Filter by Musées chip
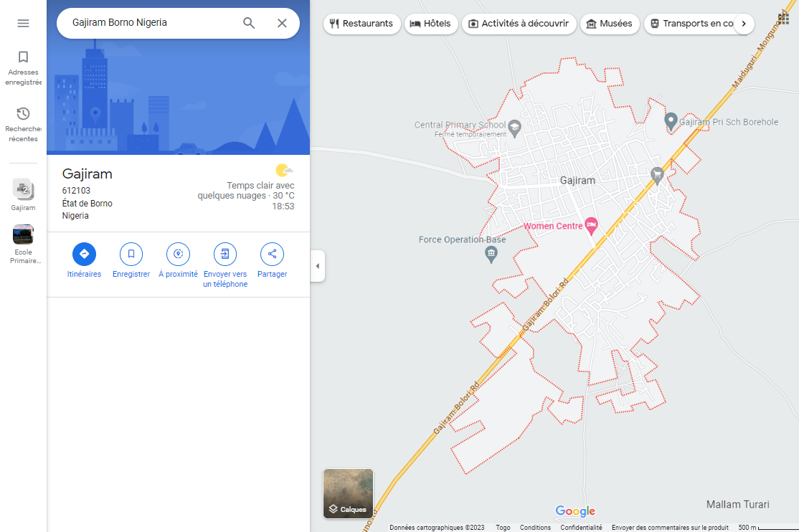The height and width of the screenshot is (532, 799). pos(609,24)
